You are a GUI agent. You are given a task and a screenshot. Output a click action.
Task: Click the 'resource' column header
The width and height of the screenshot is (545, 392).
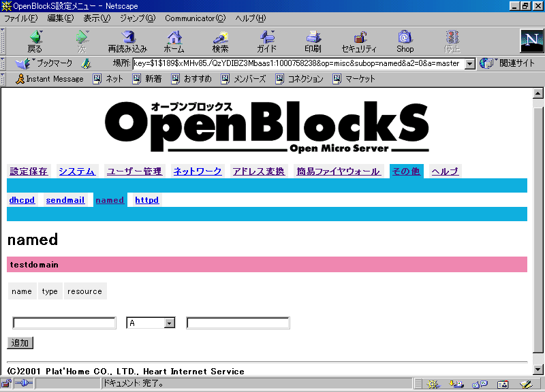[84, 291]
